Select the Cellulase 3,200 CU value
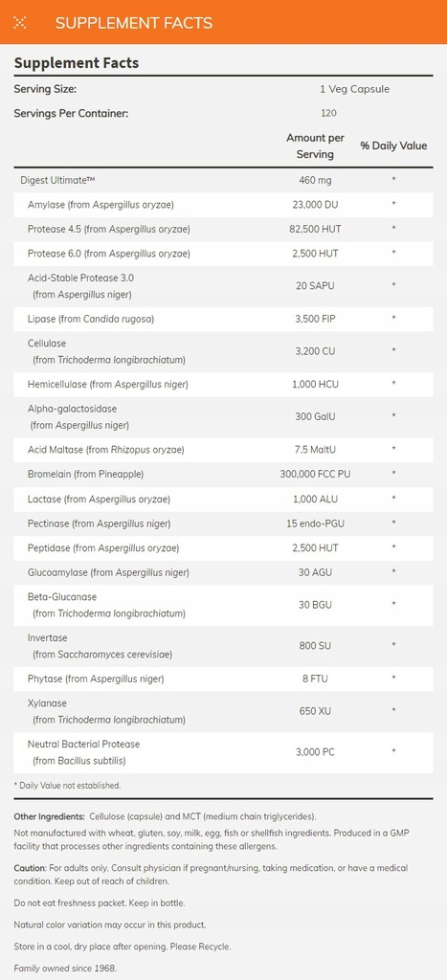 pyautogui.click(x=317, y=351)
